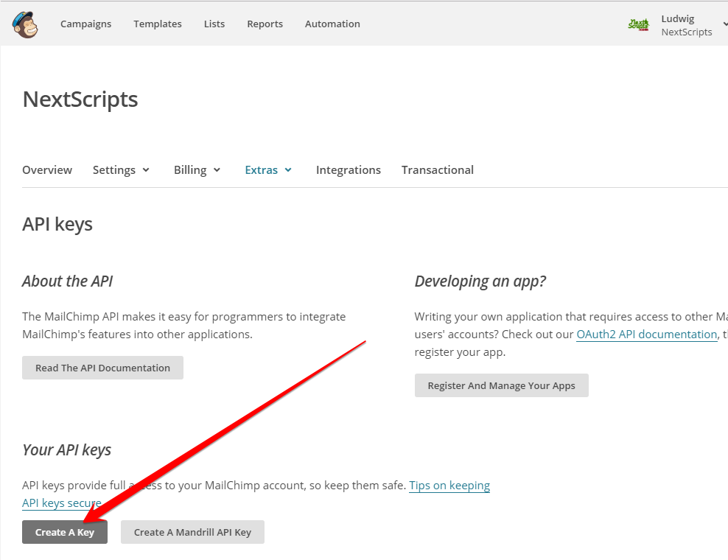Screen dimensions: 728x560
Task: Go to Templates in top navigation
Action: (x=158, y=24)
